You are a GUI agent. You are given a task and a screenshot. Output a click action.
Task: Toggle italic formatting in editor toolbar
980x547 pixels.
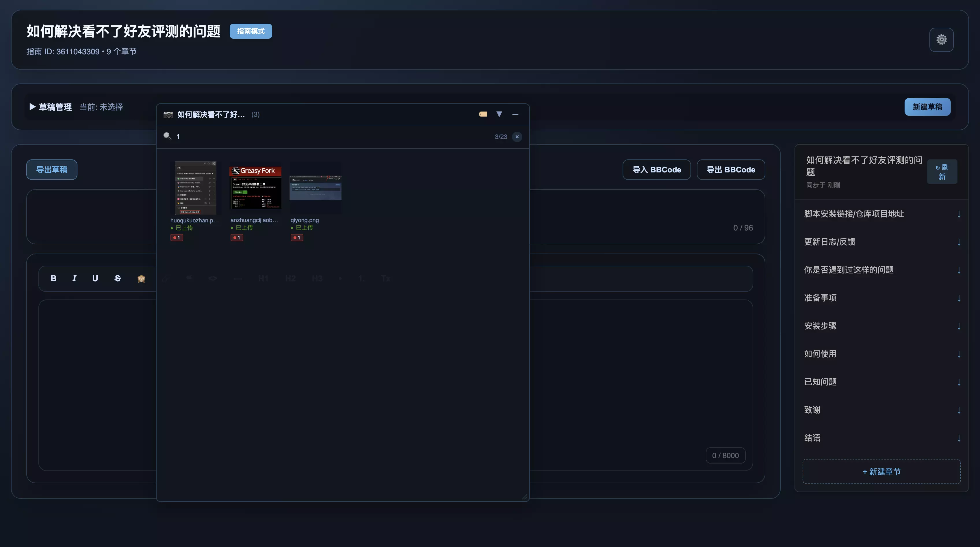[74, 278]
